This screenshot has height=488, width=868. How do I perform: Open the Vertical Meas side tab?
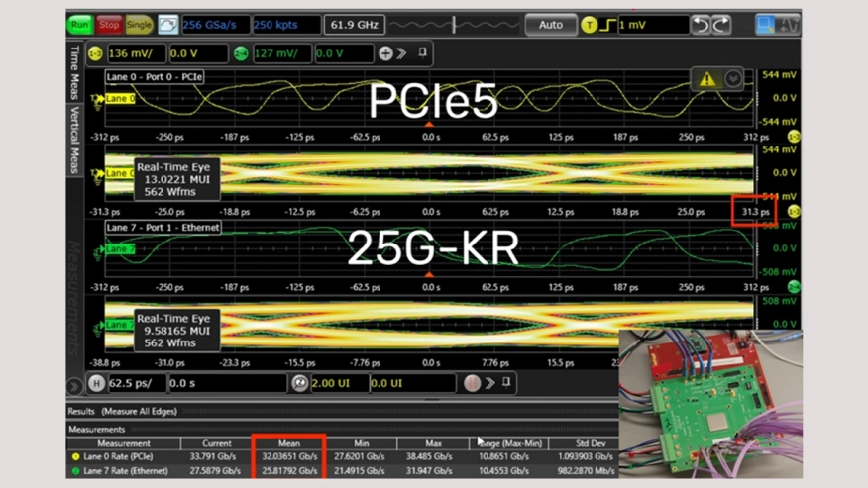point(74,140)
